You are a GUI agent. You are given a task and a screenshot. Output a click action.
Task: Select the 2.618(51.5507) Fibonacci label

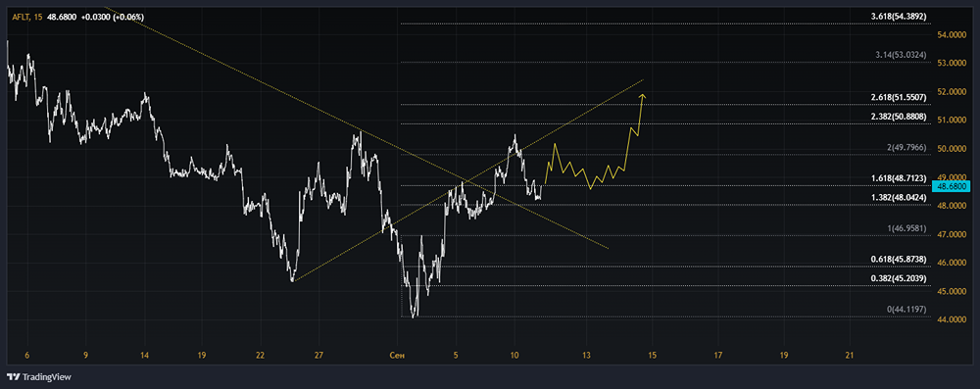[898, 98]
